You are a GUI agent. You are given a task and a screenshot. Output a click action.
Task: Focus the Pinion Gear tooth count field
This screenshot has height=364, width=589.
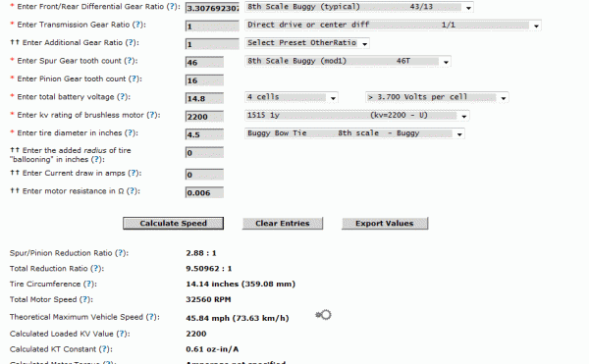click(204, 80)
